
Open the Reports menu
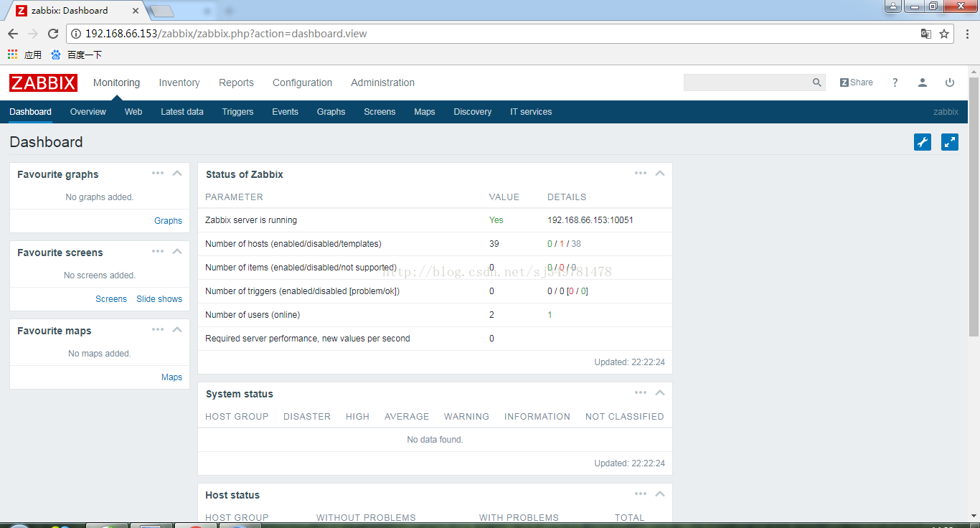(236, 82)
